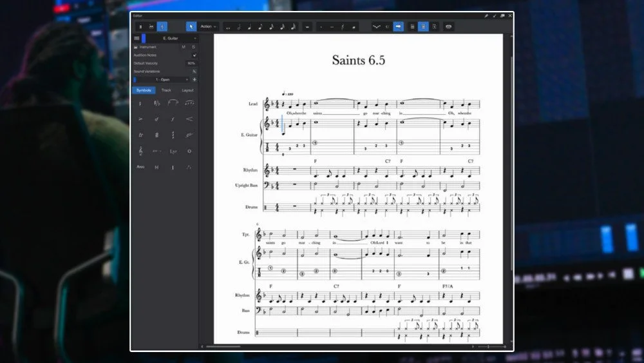Viewport: 644px width, 363px height.
Task: Click the 'Tpt.' staff label
Action: coord(245,234)
